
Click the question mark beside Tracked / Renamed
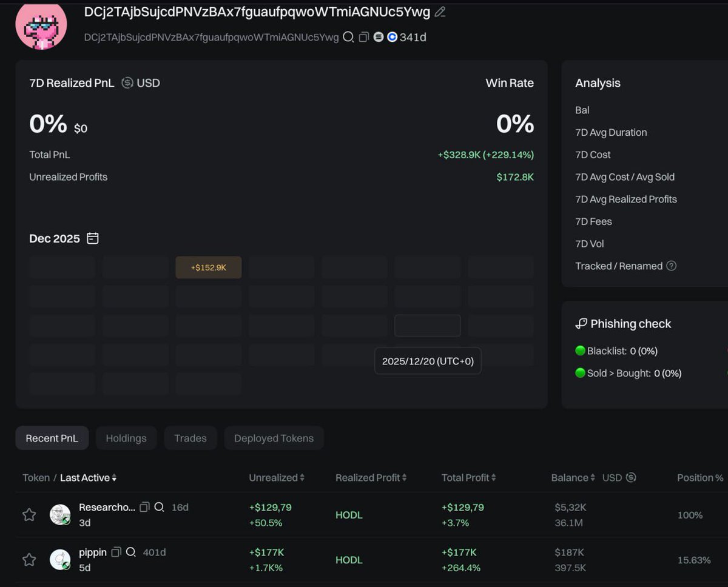tap(672, 266)
